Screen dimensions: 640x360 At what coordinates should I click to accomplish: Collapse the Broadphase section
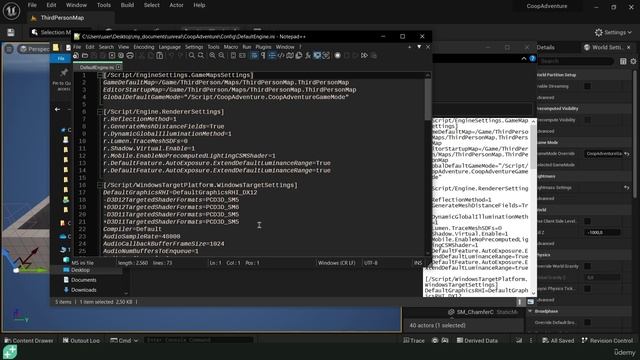pos(530,311)
